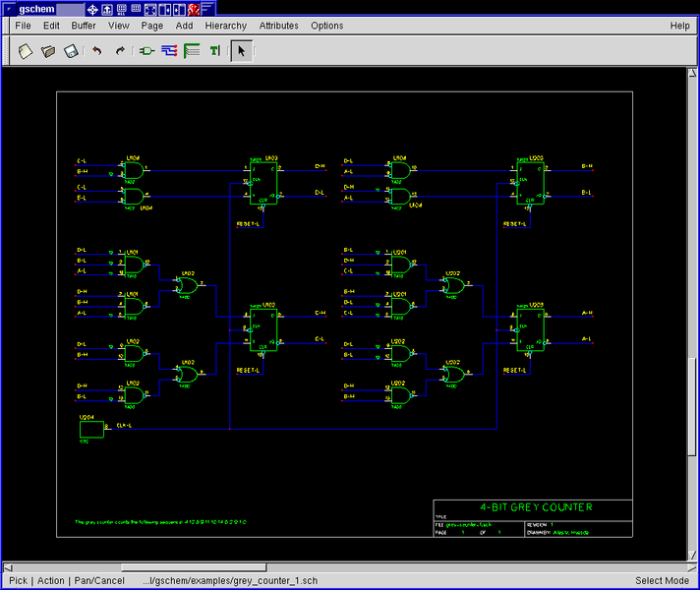Click the red skull kill-window icon

click(x=194, y=9)
